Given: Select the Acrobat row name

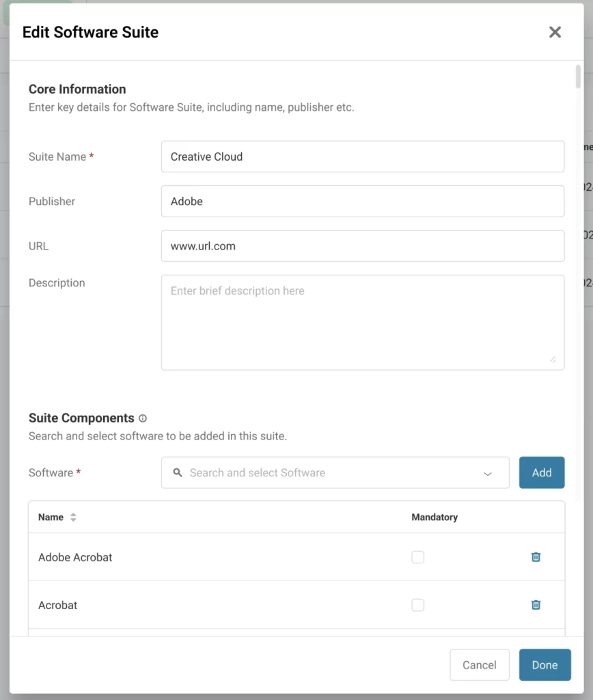Looking at the screenshot, I should coord(57,605).
